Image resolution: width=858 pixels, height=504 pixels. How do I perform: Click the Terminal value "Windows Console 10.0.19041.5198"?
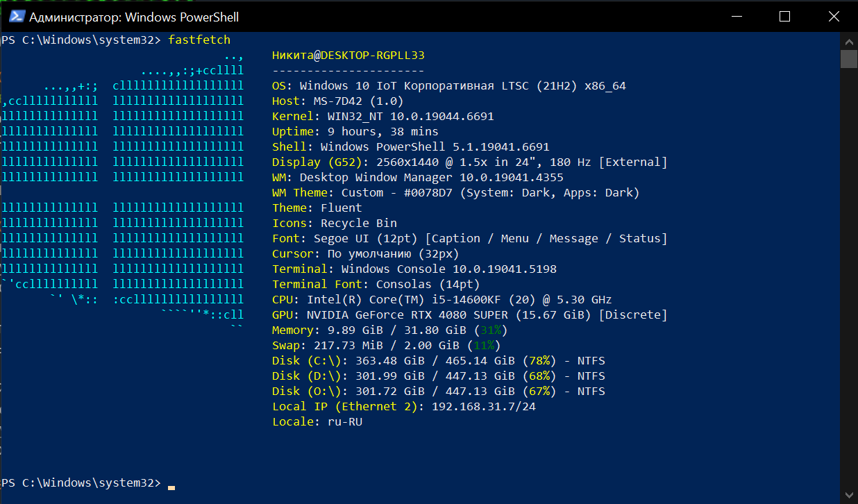(449, 269)
